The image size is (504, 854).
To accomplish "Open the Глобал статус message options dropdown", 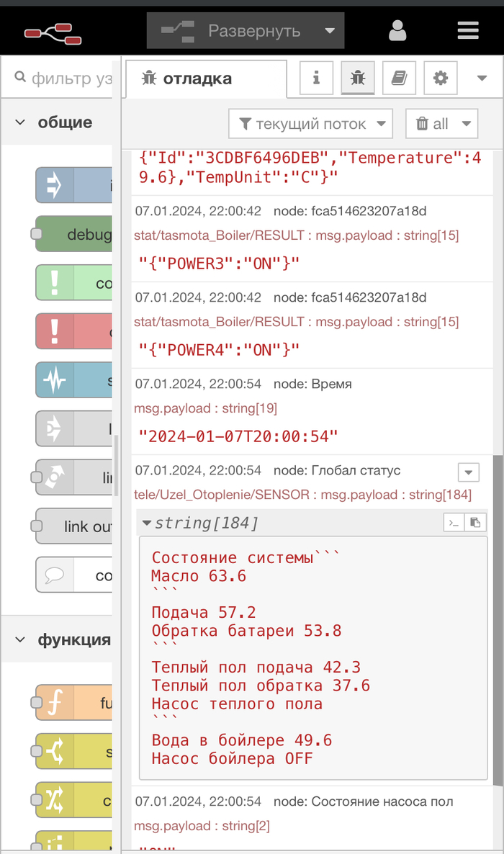I will pos(469,472).
